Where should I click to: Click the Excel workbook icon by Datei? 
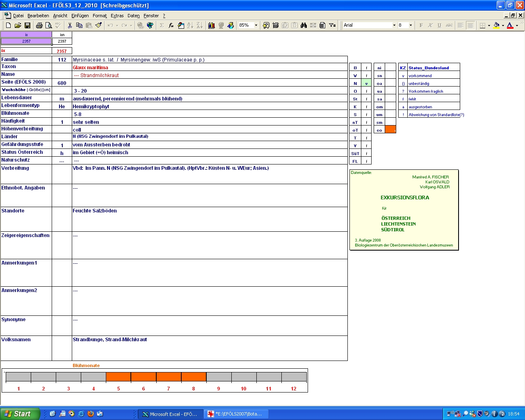click(x=7, y=16)
